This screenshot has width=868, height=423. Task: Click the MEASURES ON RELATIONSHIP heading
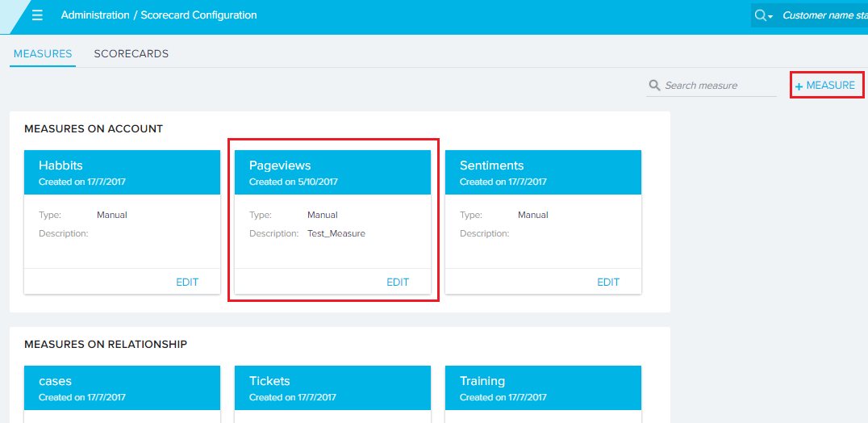(x=106, y=345)
